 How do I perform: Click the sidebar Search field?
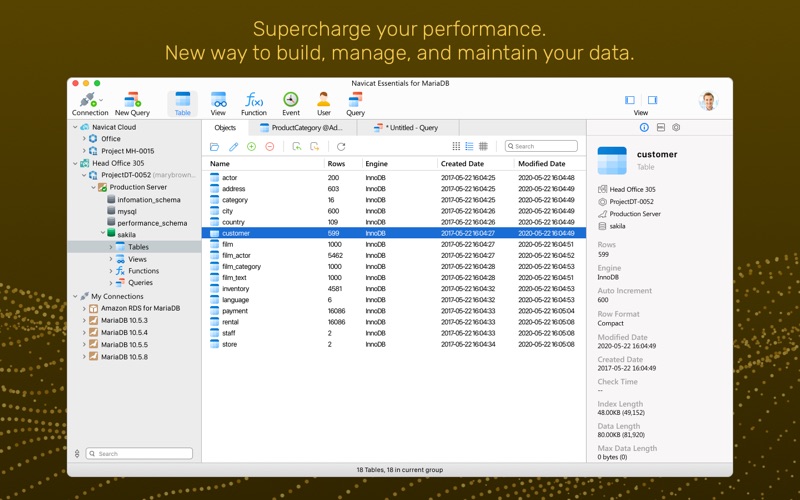tap(139, 454)
